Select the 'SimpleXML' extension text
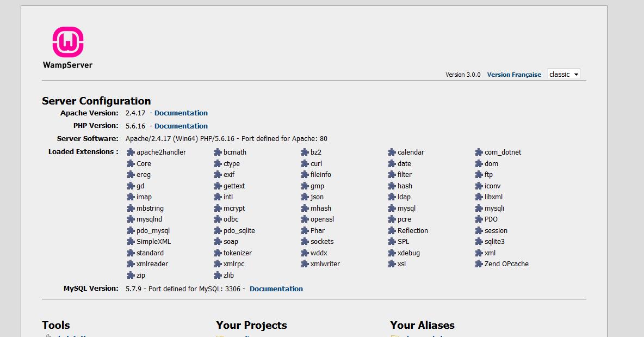The height and width of the screenshot is (337, 644). click(x=153, y=242)
